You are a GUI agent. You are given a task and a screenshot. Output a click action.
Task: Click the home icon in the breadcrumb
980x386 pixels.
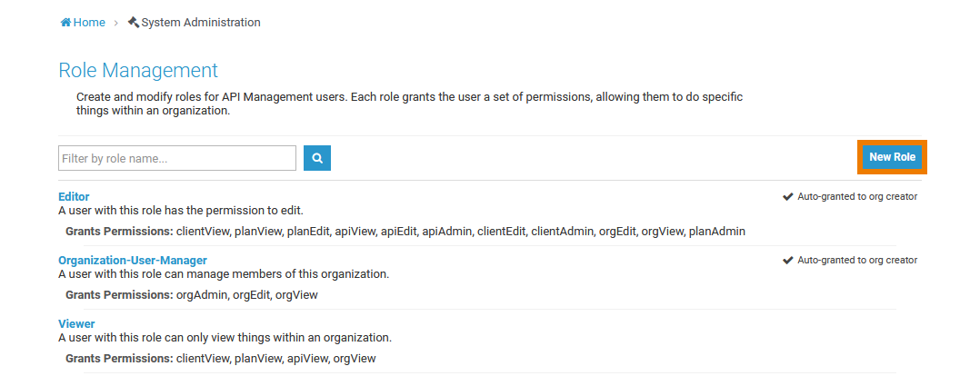[x=65, y=23]
